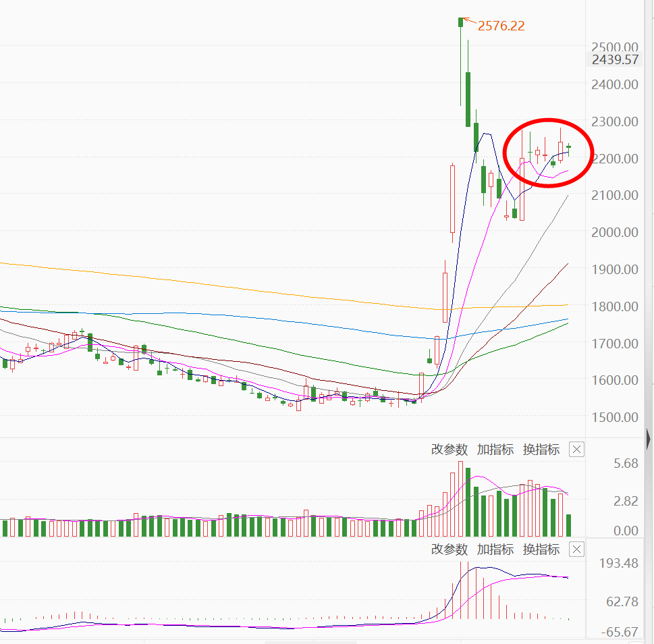Click the current price tag 2439.57
The width and height of the screenshot is (654, 644).
coord(616,59)
